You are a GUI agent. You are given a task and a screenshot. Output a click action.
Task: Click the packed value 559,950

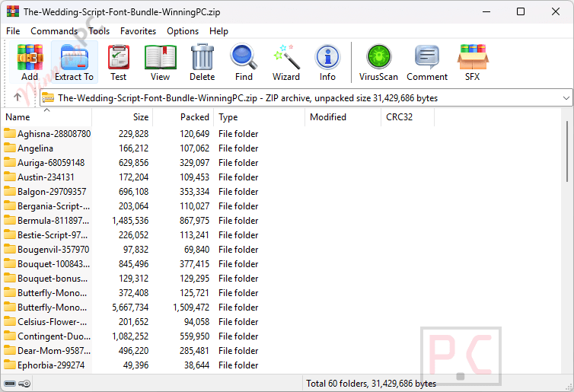[194, 336]
